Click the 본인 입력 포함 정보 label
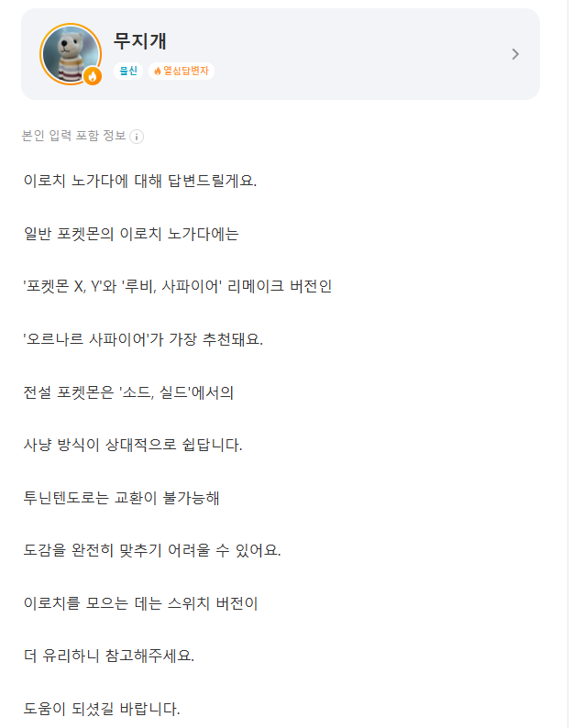Image resolution: width=573 pixels, height=728 pixels. (x=73, y=137)
